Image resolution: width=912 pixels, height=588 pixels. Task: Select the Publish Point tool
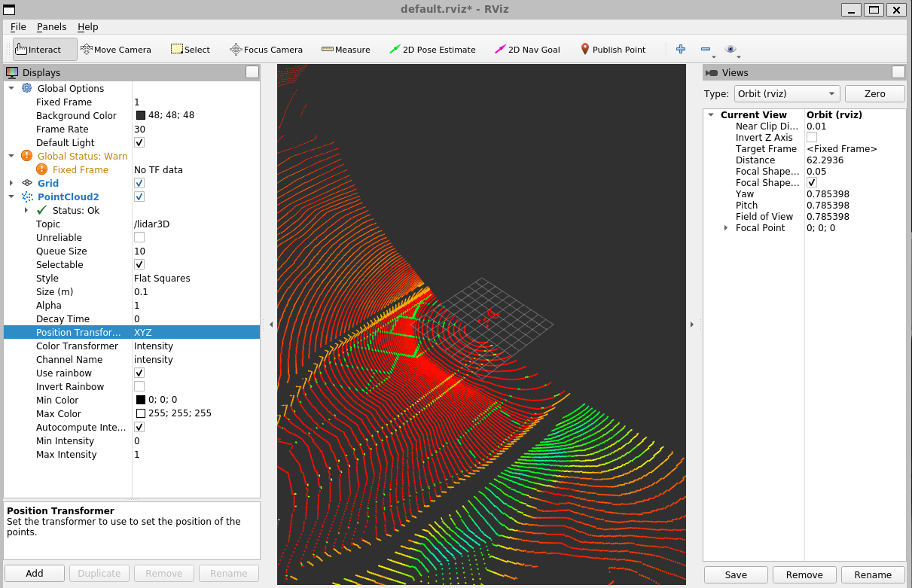[x=612, y=50]
